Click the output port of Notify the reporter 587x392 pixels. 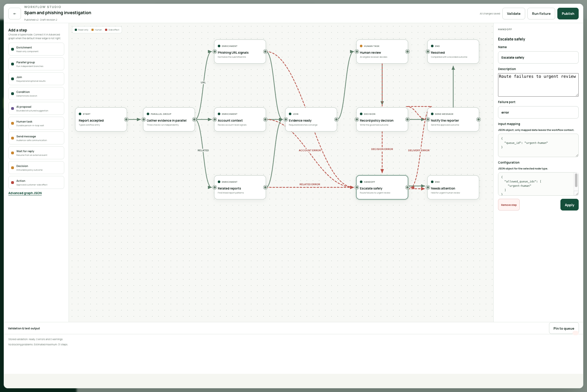click(x=479, y=119)
